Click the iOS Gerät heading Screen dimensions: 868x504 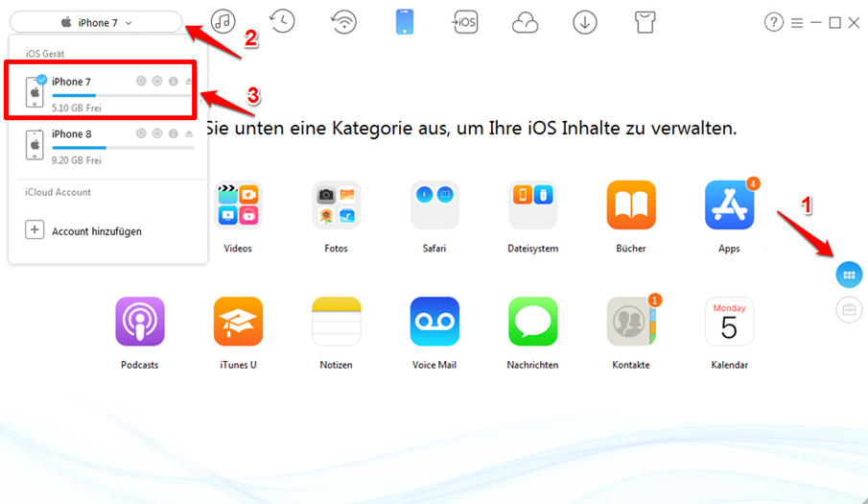coord(45,54)
